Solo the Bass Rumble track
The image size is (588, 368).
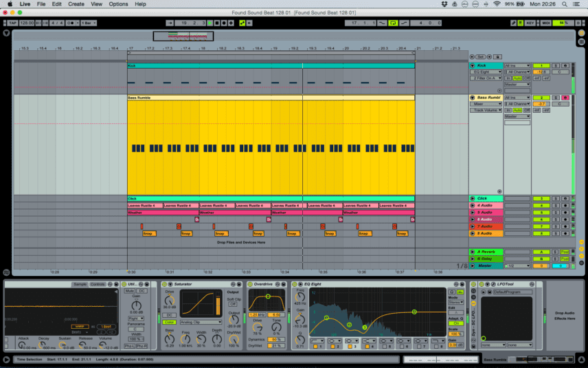point(556,98)
